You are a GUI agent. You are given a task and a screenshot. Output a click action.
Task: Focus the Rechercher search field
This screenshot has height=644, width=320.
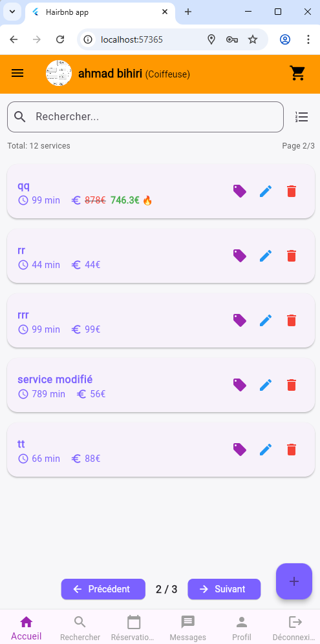point(145,117)
